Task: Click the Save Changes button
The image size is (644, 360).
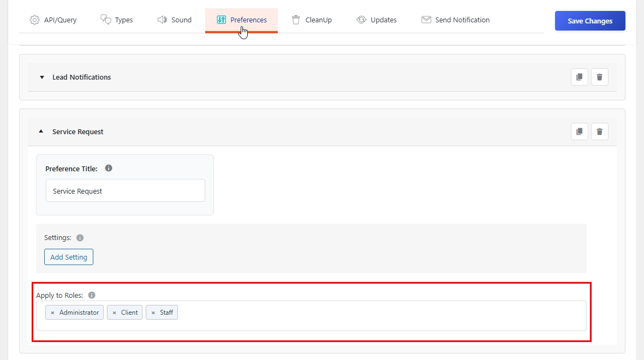Action: click(x=590, y=21)
